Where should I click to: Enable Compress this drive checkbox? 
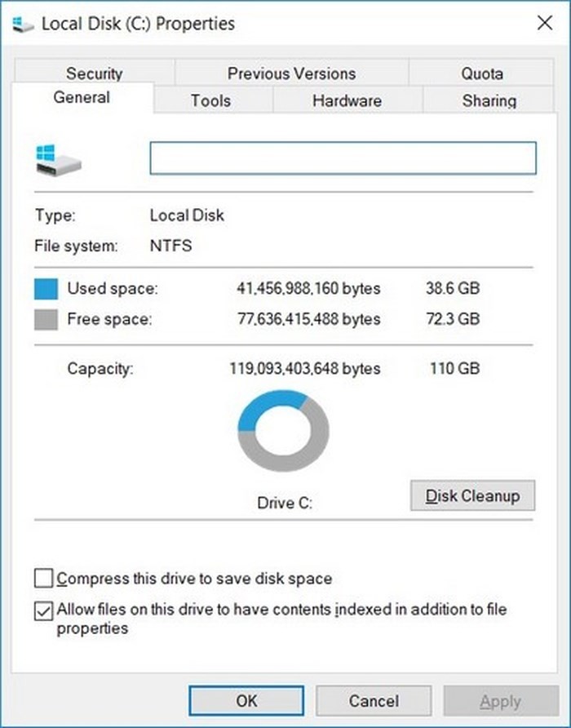click(x=43, y=579)
